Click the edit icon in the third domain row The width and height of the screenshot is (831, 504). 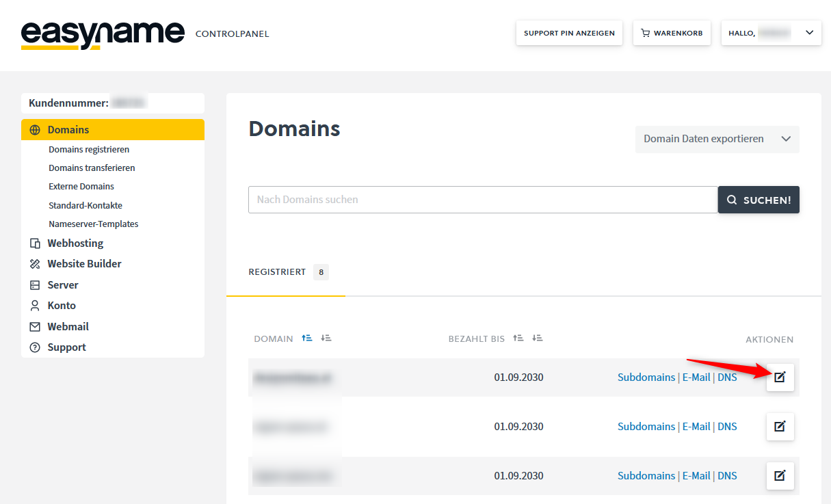[x=780, y=476]
